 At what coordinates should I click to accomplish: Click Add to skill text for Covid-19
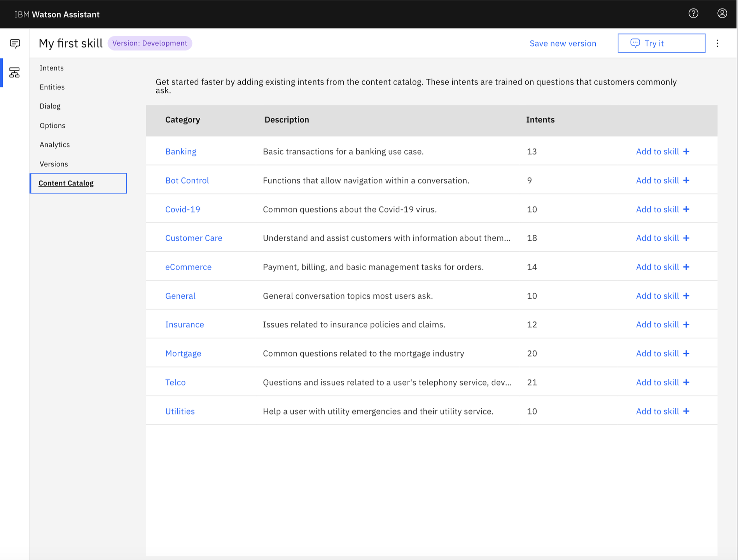[x=658, y=209]
